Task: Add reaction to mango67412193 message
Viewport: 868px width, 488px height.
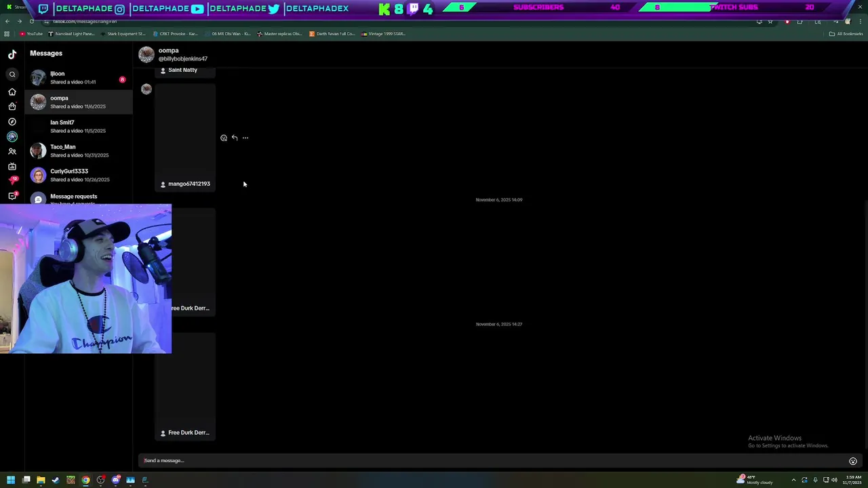Action: click(224, 138)
